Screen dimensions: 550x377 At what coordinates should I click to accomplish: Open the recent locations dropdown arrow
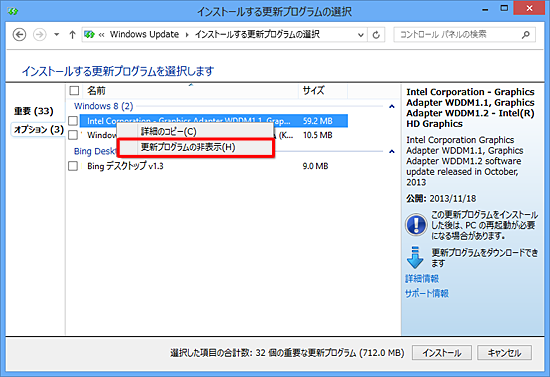tap(56, 35)
